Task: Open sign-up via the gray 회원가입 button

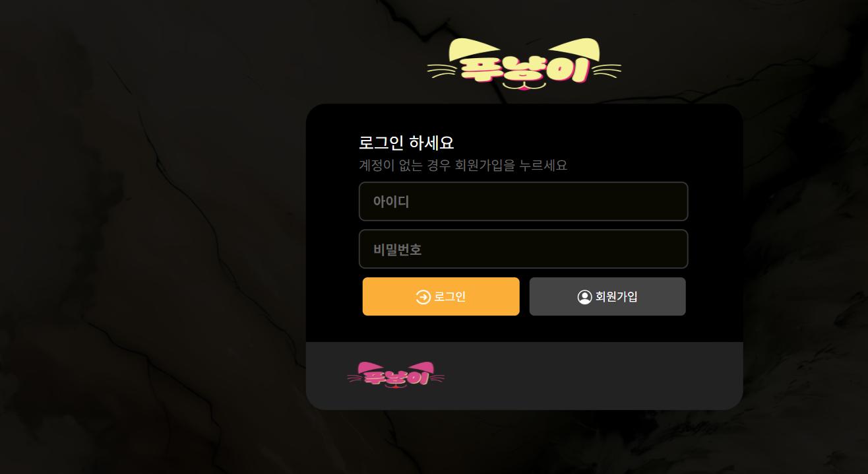Action: tap(607, 296)
